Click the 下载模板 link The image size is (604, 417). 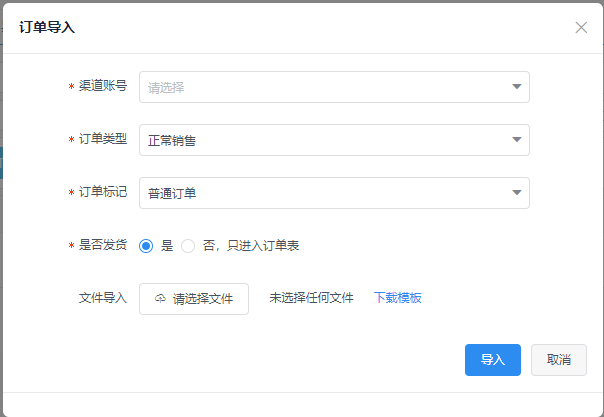click(398, 298)
